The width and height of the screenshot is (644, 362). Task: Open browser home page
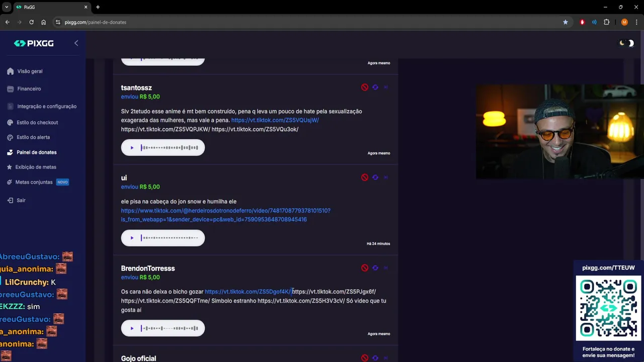pyautogui.click(x=43, y=22)
